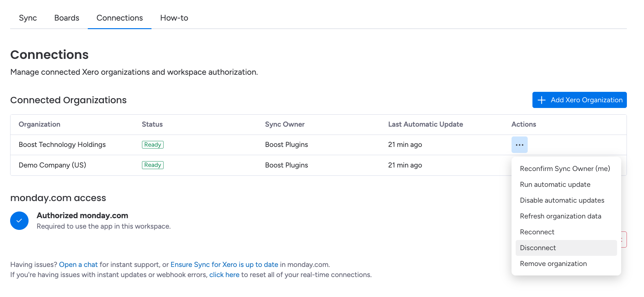This screenshot has width=644, height=297.
Task: Click the Authorized monday.com label
Action: (x=82, y=216)
